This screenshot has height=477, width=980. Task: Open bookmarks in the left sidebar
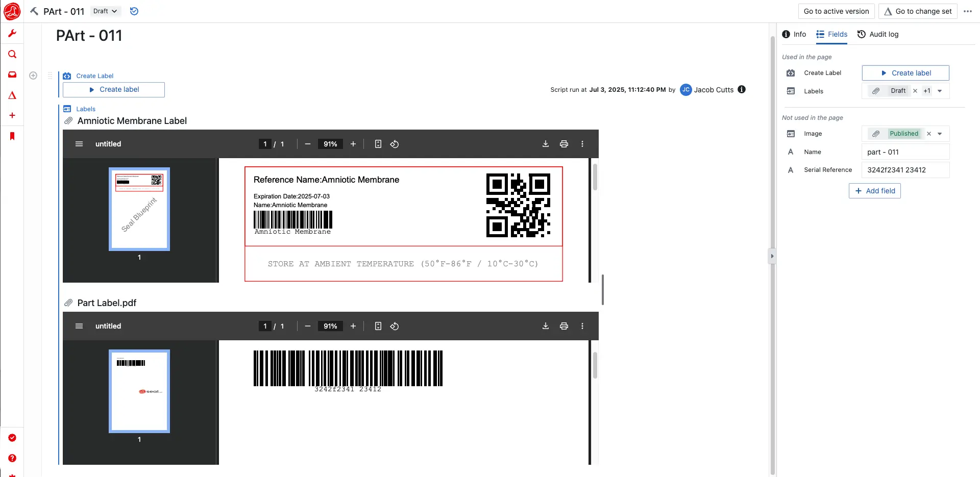tap(12, 136)
